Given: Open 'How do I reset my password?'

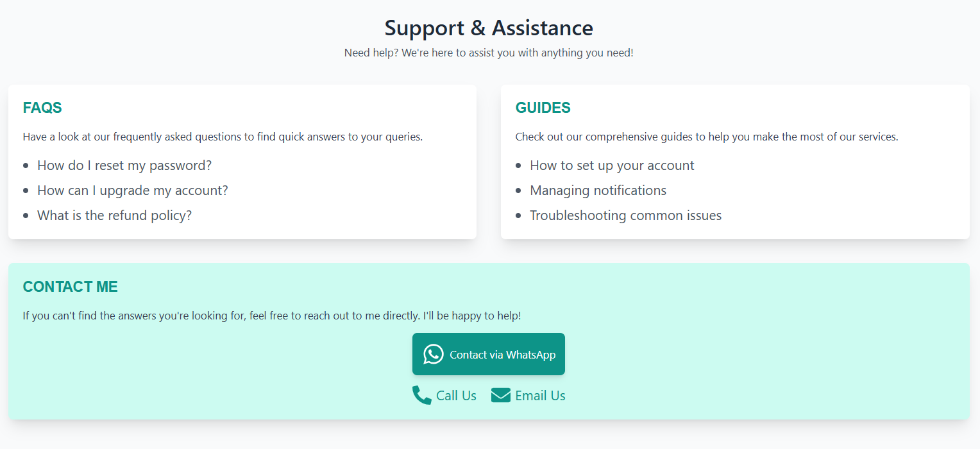Looking at the screenshot, I should (x=124, y=165).
